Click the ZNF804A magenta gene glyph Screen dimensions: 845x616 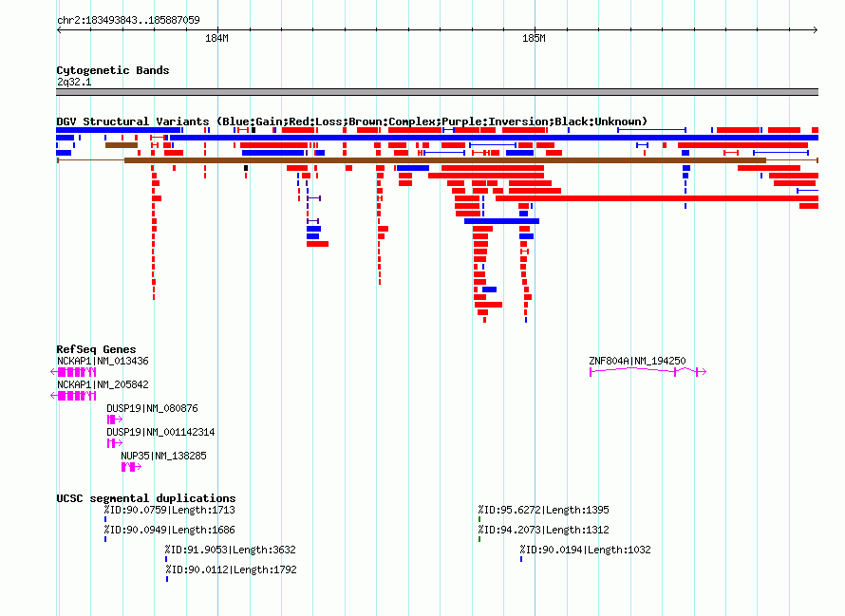pos(648,372)
